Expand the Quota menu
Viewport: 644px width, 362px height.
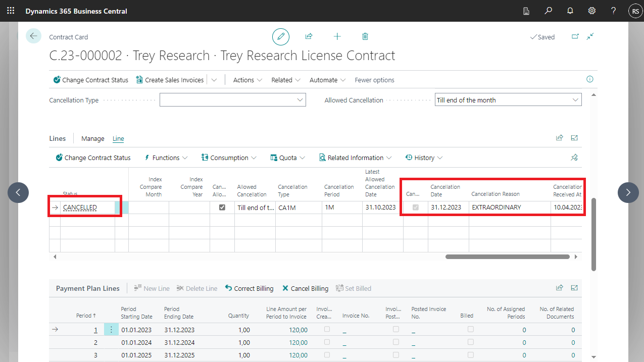[288, 158]
